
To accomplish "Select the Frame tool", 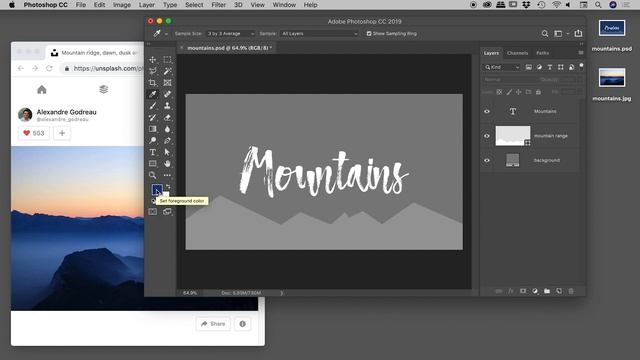I will (167, 83).
